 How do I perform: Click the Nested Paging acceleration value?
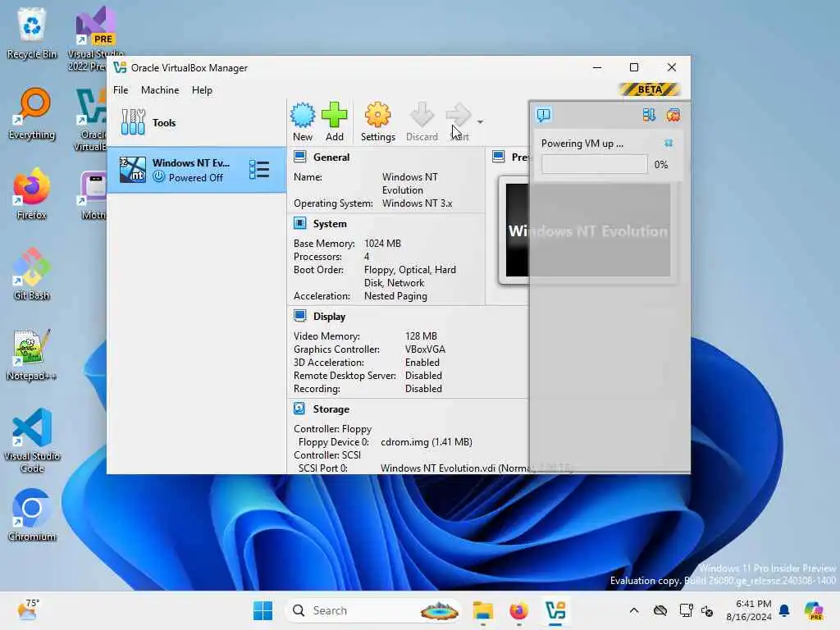[x=395, y=295]
